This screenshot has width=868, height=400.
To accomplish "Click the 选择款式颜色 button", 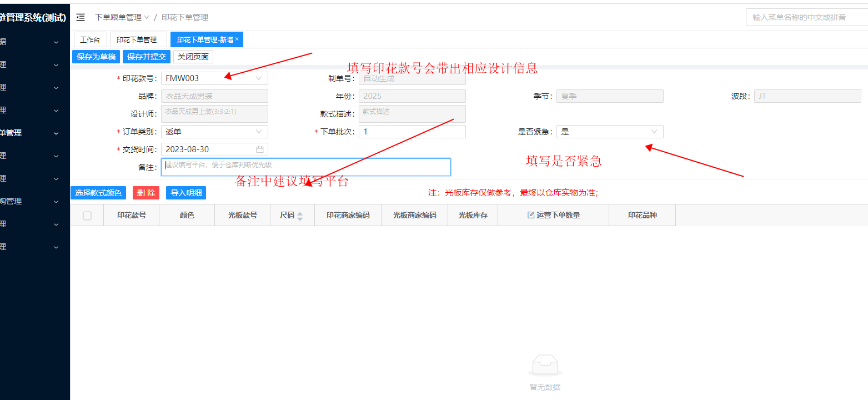I will point(98,193).
